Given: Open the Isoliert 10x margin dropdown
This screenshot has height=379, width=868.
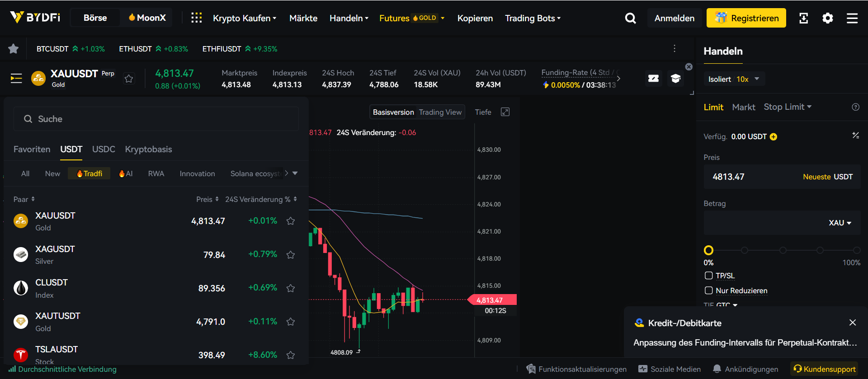Looking at the screenshot, I should coord(734,79).
